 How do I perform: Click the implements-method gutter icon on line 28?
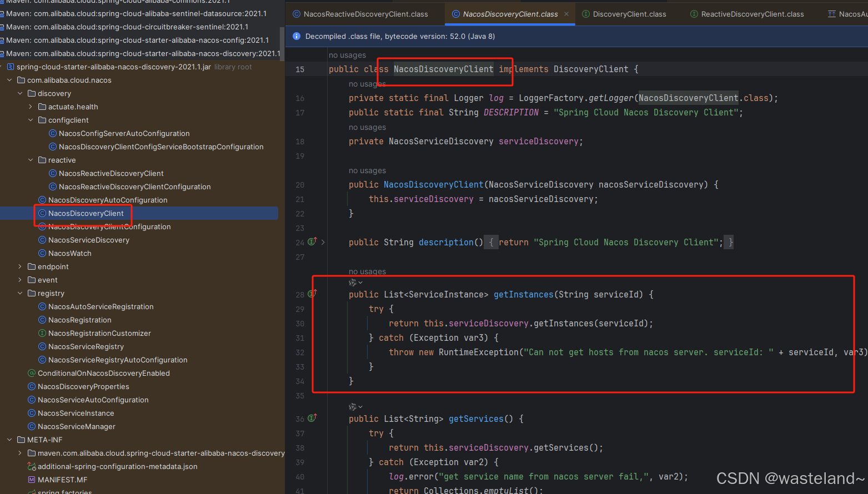coord(312,294)
